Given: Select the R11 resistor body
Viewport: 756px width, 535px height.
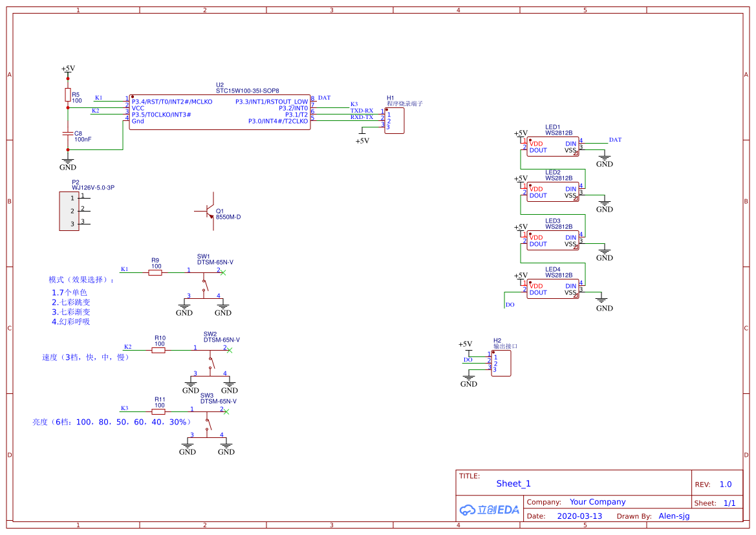Looking at the screenshot, I should [158, 411].
